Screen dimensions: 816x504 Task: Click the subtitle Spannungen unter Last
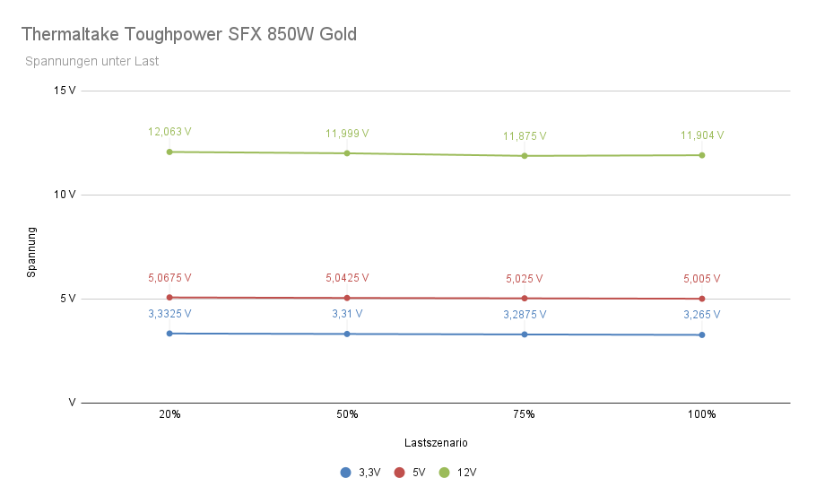coord(91,62)
